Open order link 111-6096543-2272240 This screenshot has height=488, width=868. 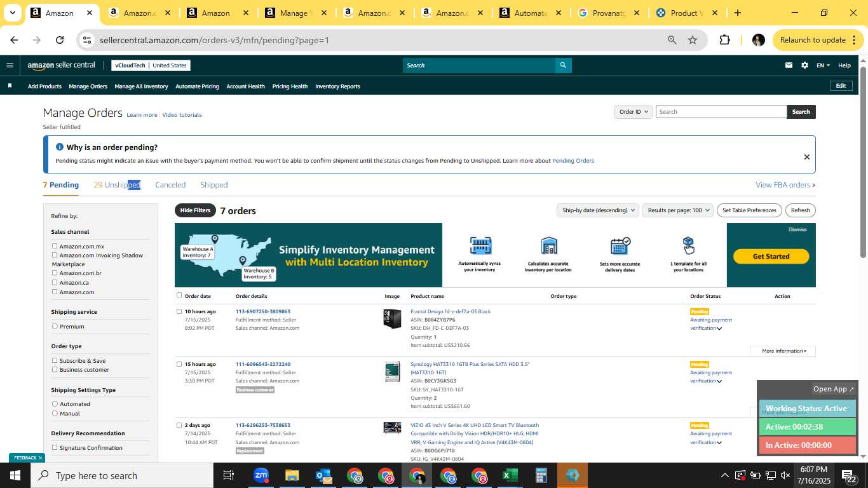[x=263, y=364]
